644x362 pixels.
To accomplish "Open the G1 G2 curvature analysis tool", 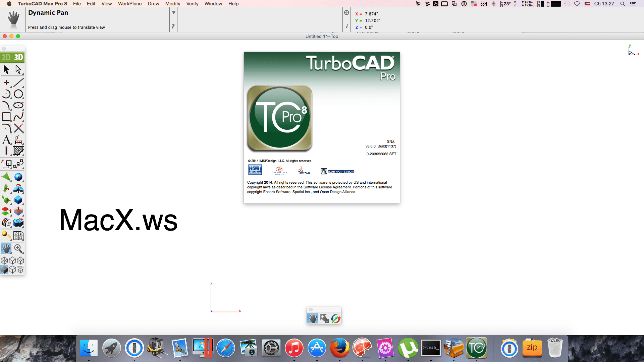I will (6, 223).
